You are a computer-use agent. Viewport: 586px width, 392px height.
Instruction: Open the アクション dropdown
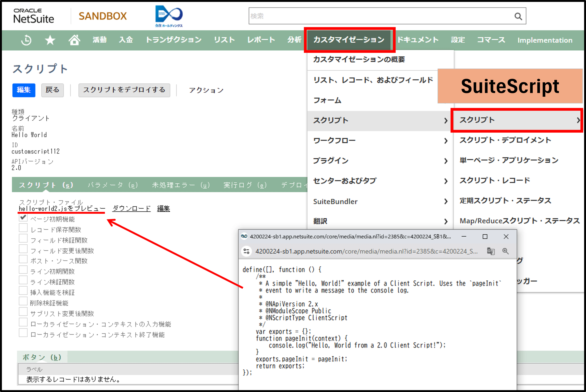coord(206,90)
